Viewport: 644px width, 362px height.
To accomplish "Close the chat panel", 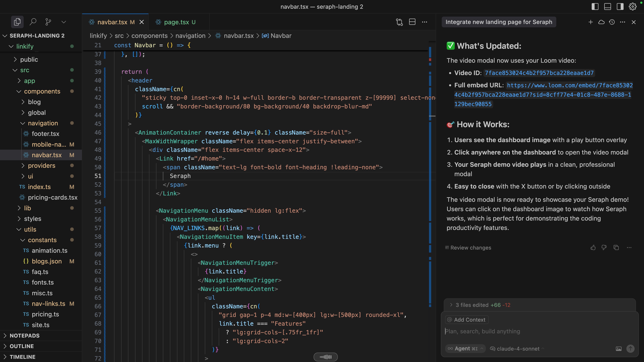I will click(x=633, y=22).
